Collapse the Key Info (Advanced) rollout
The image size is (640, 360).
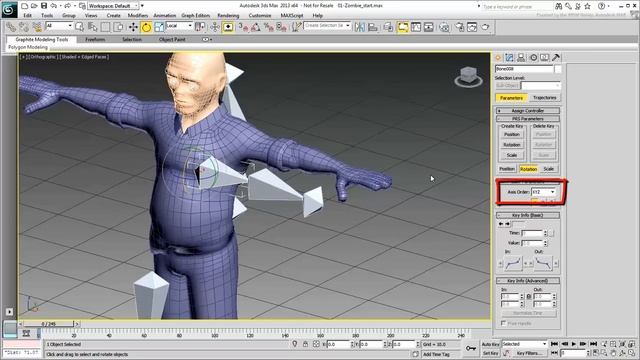528,281
